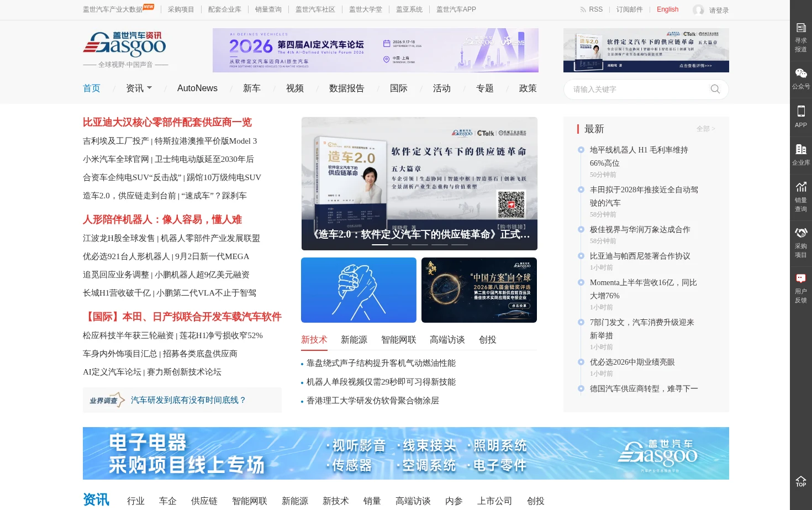The image size is (812, 510).
Task: Click the user avatar icon beside 请登录
Action: [698, 10]
